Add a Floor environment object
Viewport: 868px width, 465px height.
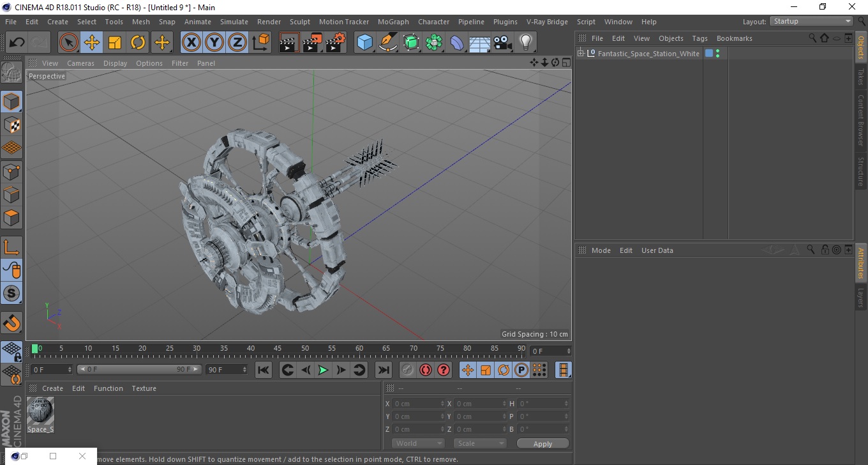pyautogui.click(x=480, y=43)
